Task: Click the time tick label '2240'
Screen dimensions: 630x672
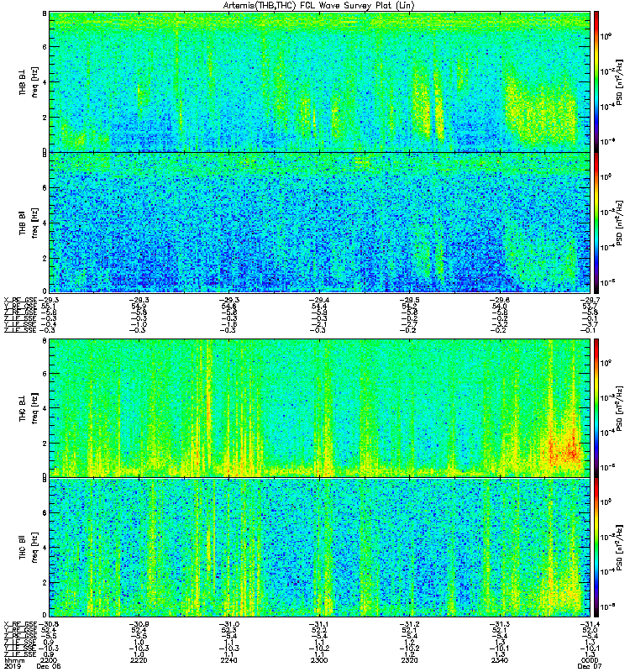Action: tap(228, 660)
